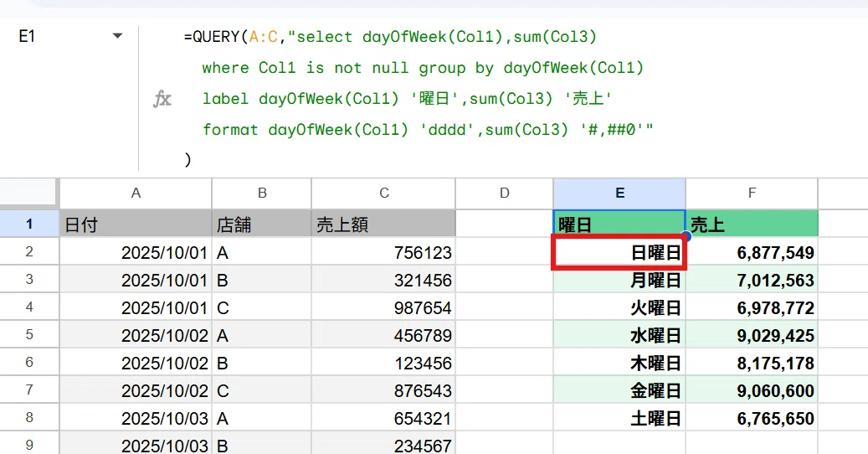Select the 売上 header cell F1
The image size is (868, 454).
(752, 224)
